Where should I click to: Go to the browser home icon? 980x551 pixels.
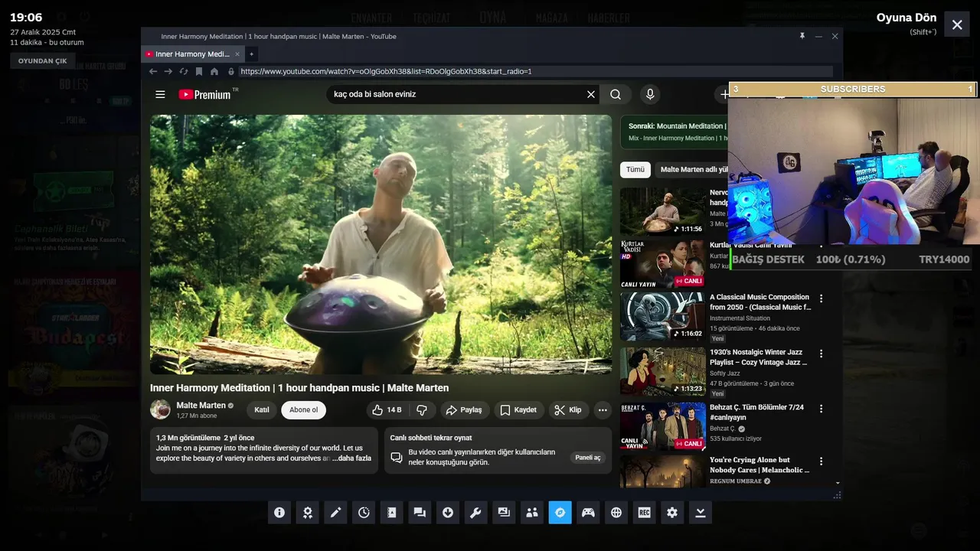(214, 71)
